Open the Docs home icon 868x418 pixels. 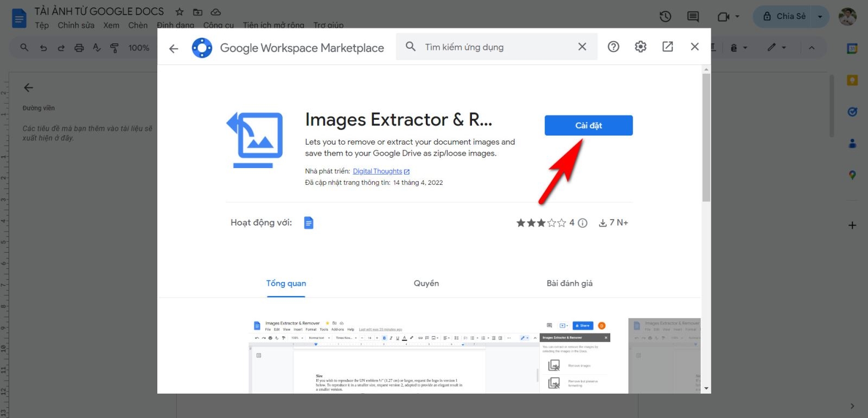(19, 18)
